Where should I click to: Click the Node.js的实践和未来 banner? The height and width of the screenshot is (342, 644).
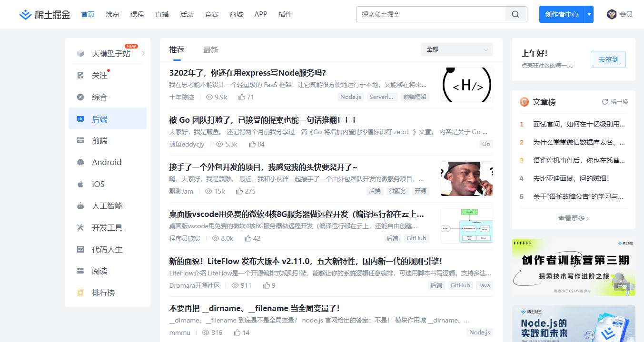(574, 323)
